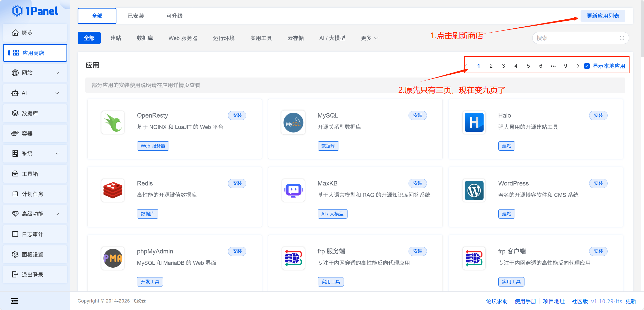Install WordPress with its 安装 button
Image resolution: width=644 pixels, height=310 pixels.
coord(598,183)
